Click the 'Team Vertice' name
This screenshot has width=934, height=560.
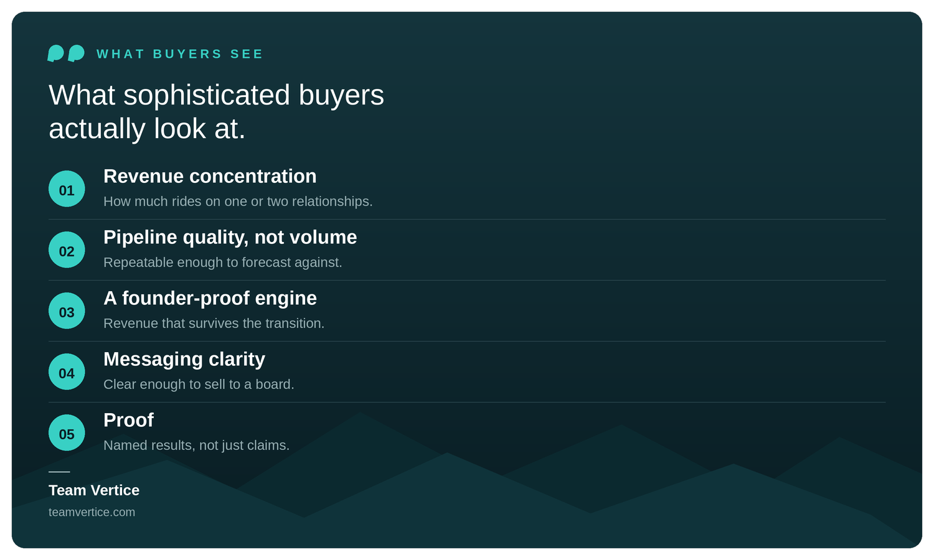pyautogui.click(x=94, y=490)
